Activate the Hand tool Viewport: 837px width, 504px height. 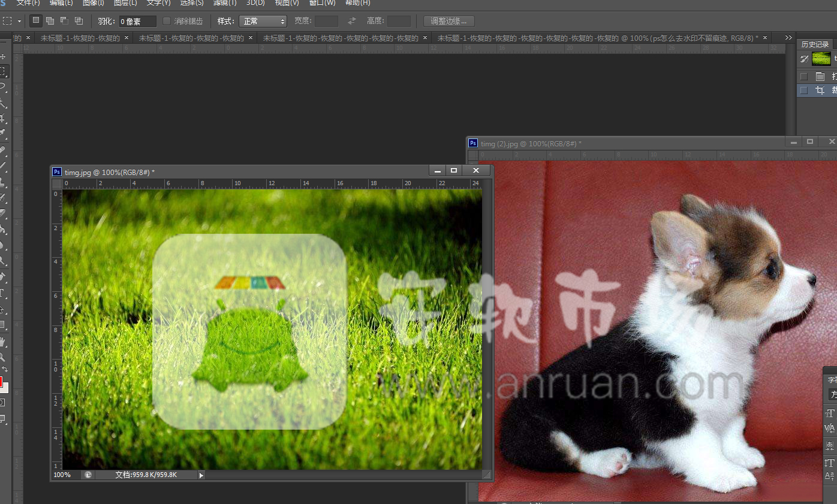(3, 342)
